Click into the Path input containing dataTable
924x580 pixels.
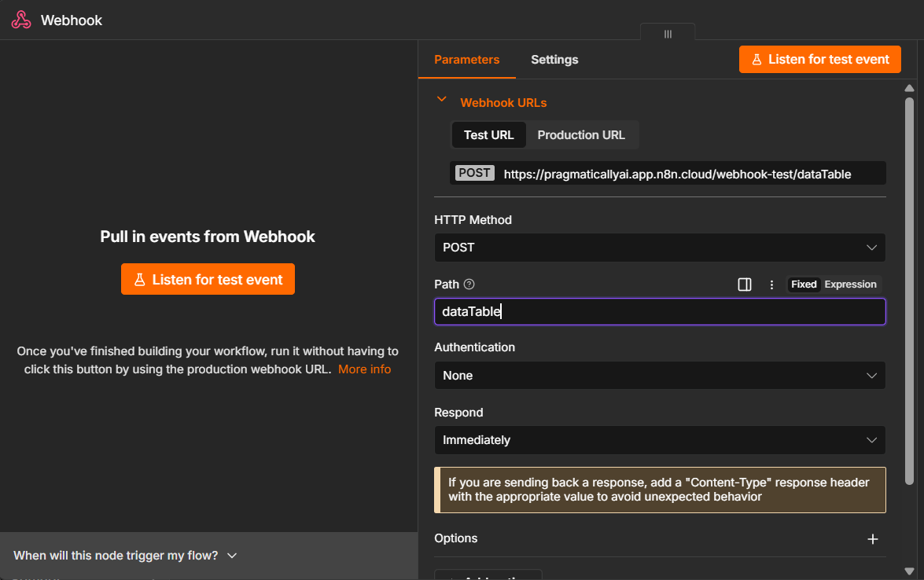pyautogui.click(x=660, y=311)
